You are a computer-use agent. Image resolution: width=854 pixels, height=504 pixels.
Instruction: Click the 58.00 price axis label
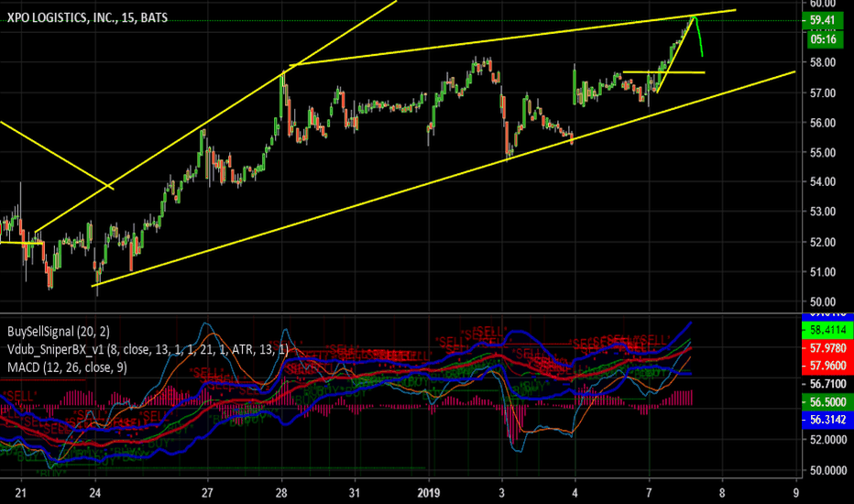click(823, 62)
